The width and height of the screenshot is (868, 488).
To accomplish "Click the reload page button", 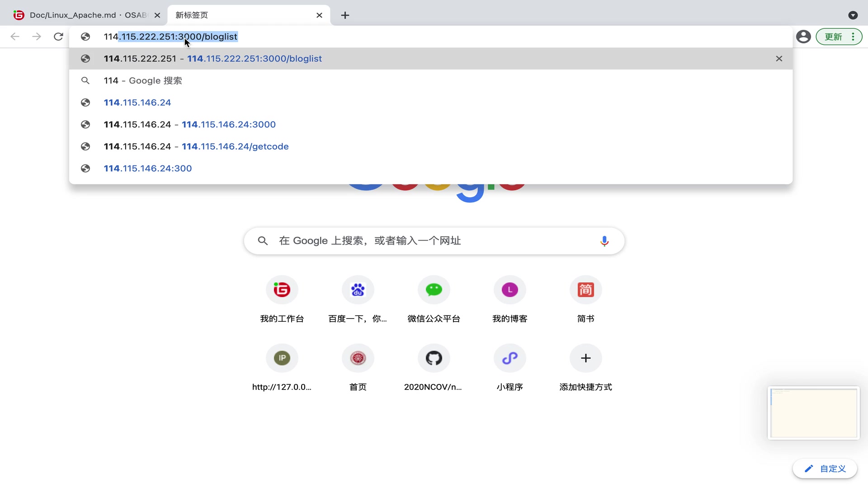I will (x=58, y=37).
